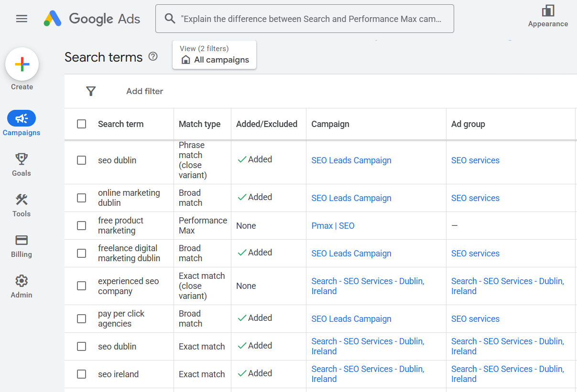Check the 'free product marketing' row
This screenshot has height=392, width=577.
pyautogui.click(x=82, y=225)
